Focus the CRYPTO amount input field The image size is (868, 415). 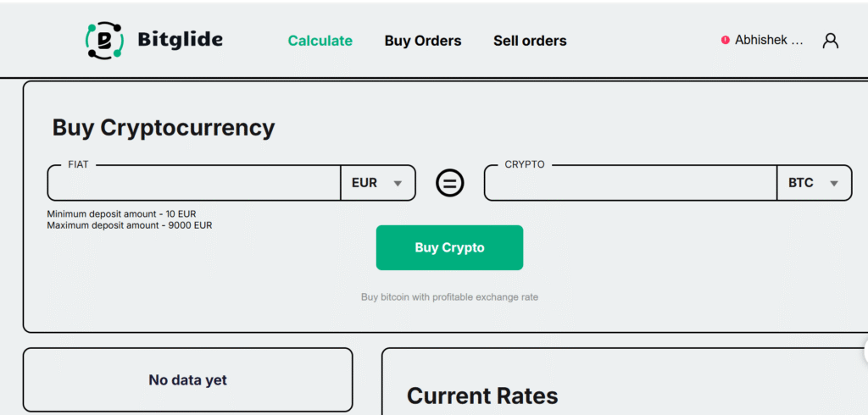click(630, 183)
